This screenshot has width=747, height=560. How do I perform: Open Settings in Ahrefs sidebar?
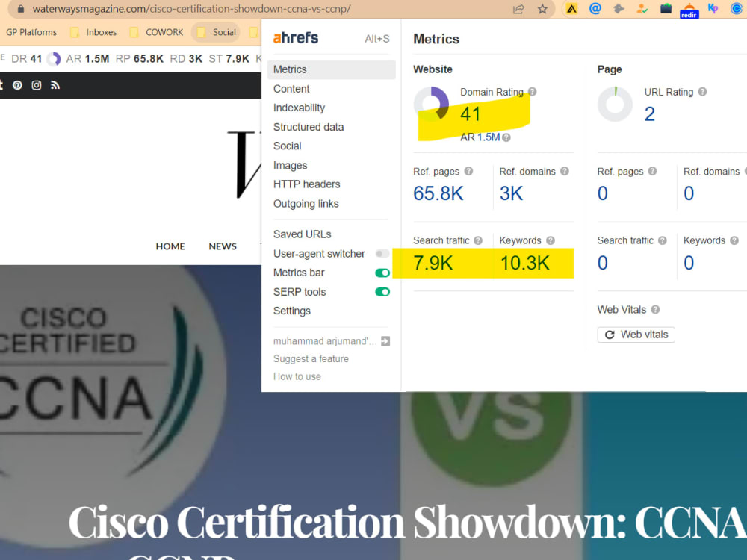(x=291, y=311)
